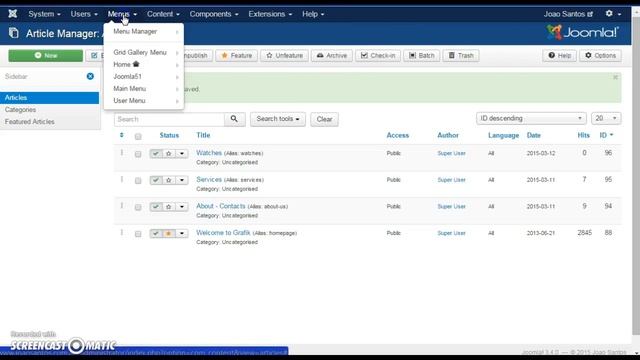Open the System menu
The image size is (640, 360).
[44, 14]
